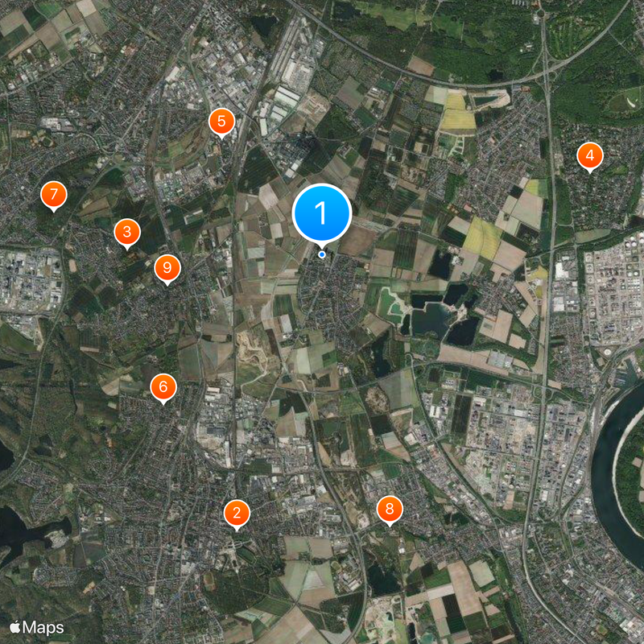This screenshot has height=644, width=644.
Task: Open orange map pin number 3
Action: (x=127, y=233)
